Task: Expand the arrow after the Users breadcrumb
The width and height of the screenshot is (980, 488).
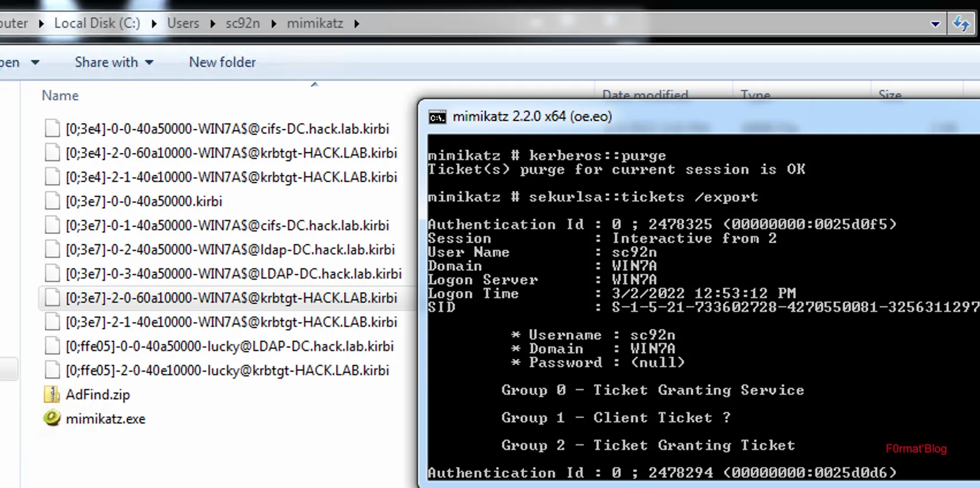Action: tap(212, 24)
